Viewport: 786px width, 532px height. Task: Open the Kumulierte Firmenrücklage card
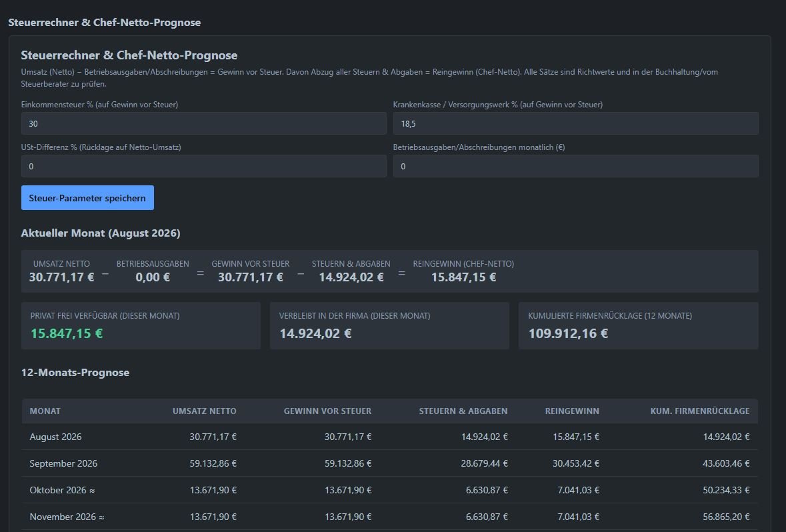[638, 325]
